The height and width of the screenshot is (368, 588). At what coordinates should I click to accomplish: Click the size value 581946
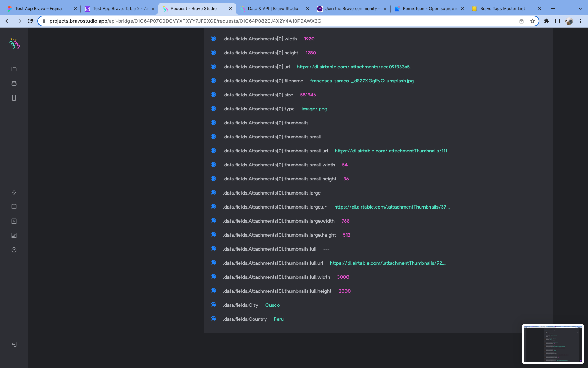308,95
